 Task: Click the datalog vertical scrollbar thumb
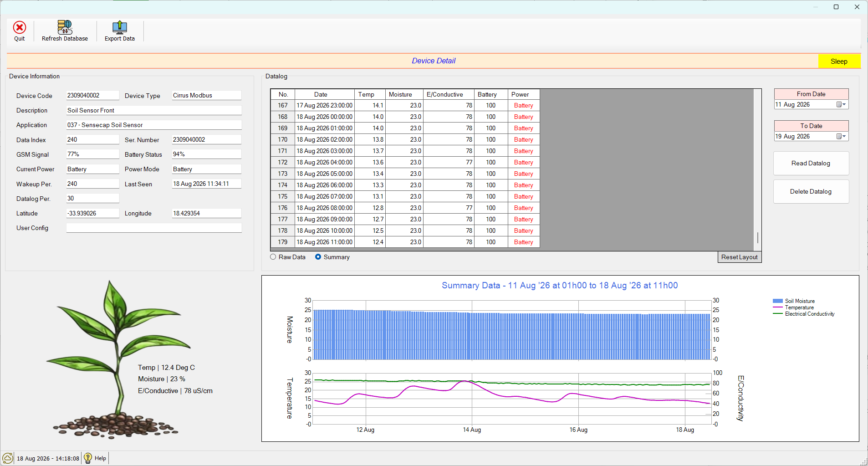[x=758, y=238]
